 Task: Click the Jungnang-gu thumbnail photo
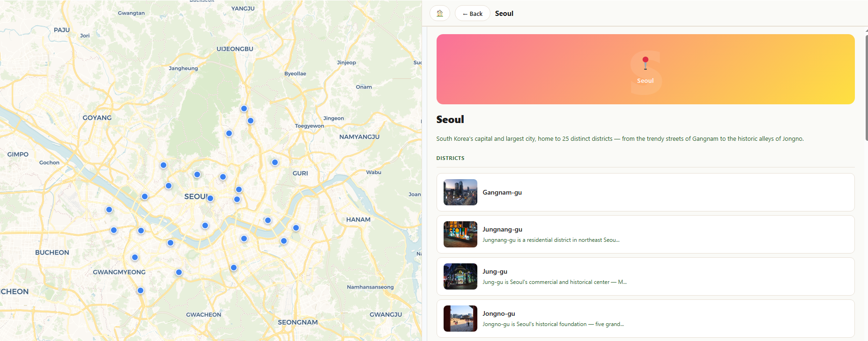(x=460, y=234)
